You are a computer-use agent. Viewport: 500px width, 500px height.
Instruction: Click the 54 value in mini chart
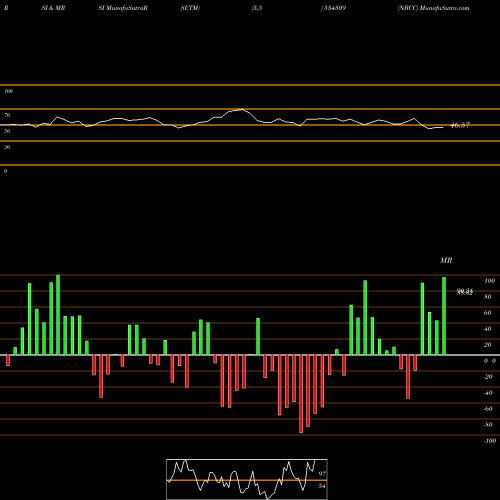[x=322, y=486]
